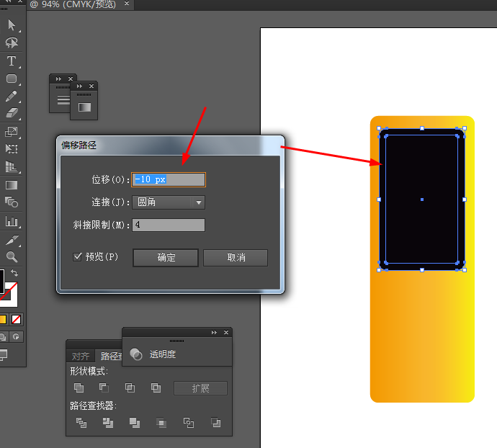Apply Minus Front shape mode
The image size is (497, 448).
coord(104,387)
